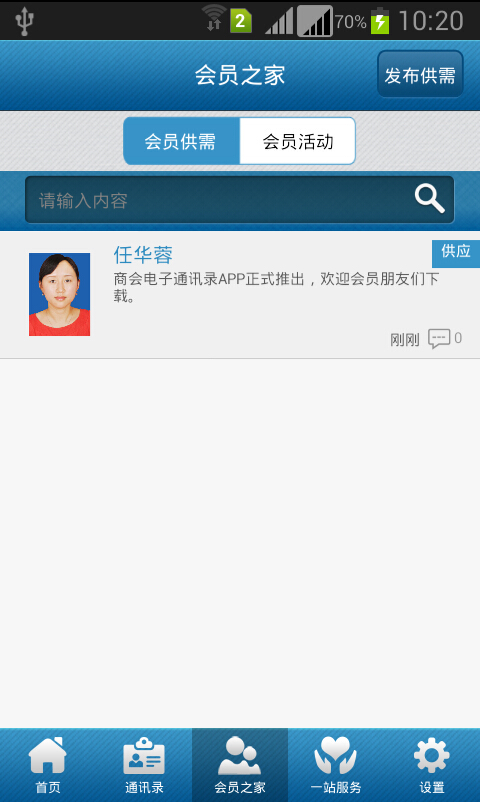Tap the comment bubble icon
480x802 pixels.
439,338
